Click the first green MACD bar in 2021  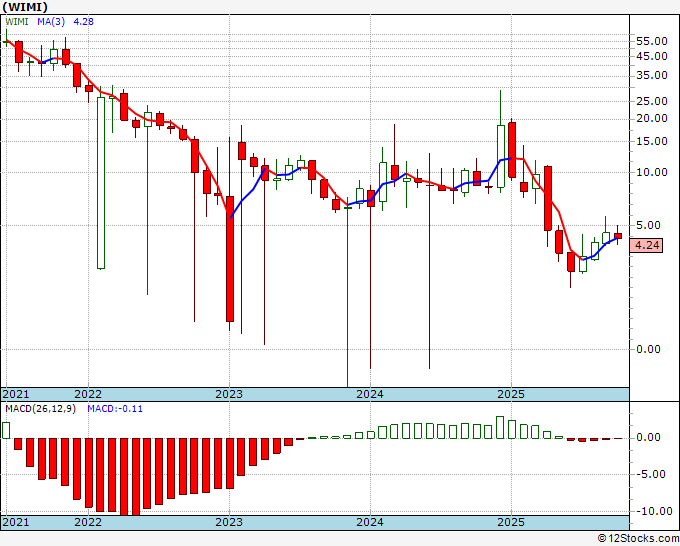click(x=6, y=430)
